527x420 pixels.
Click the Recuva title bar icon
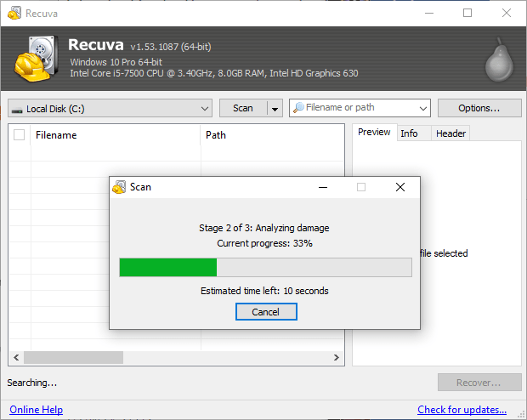coord(14,13)
